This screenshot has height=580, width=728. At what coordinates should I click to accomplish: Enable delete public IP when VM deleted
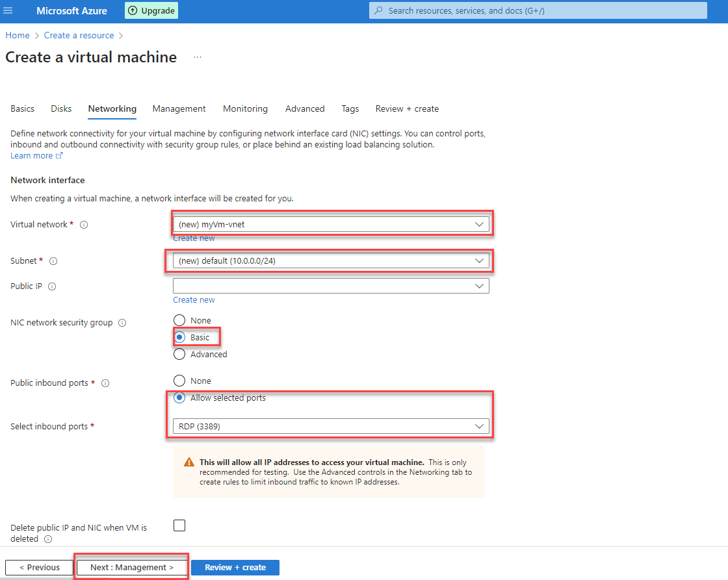179,525
